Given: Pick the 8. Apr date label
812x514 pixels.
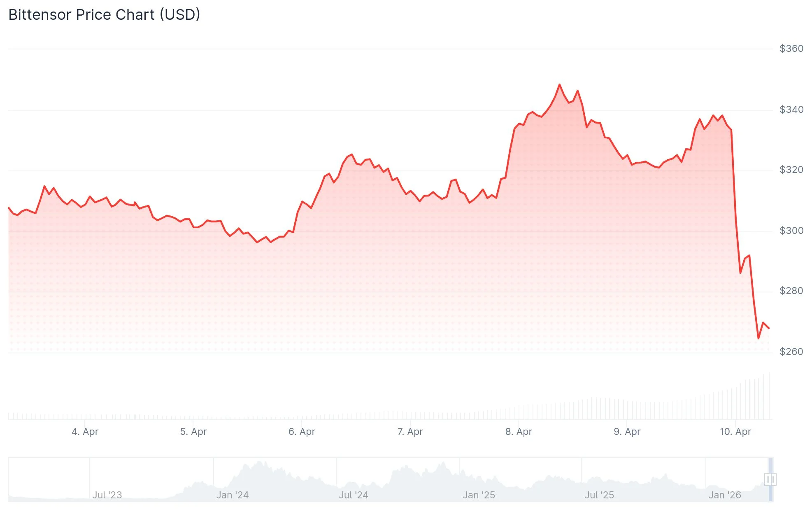Looking at the screenshot, I should [x=519, y=432].
